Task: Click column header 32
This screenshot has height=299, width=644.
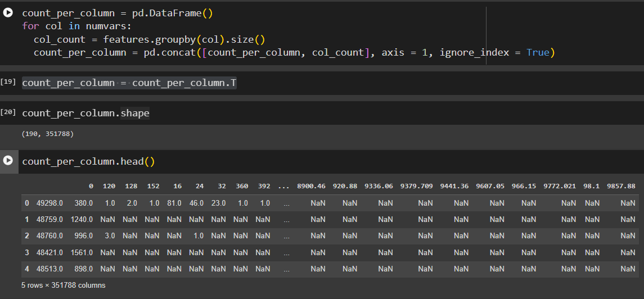Action: click(222, 186)
